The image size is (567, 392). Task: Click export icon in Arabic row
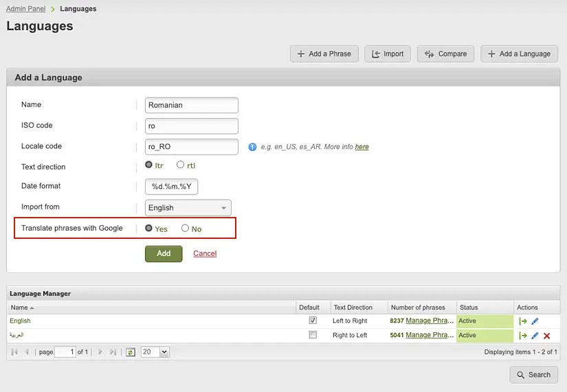523,336
